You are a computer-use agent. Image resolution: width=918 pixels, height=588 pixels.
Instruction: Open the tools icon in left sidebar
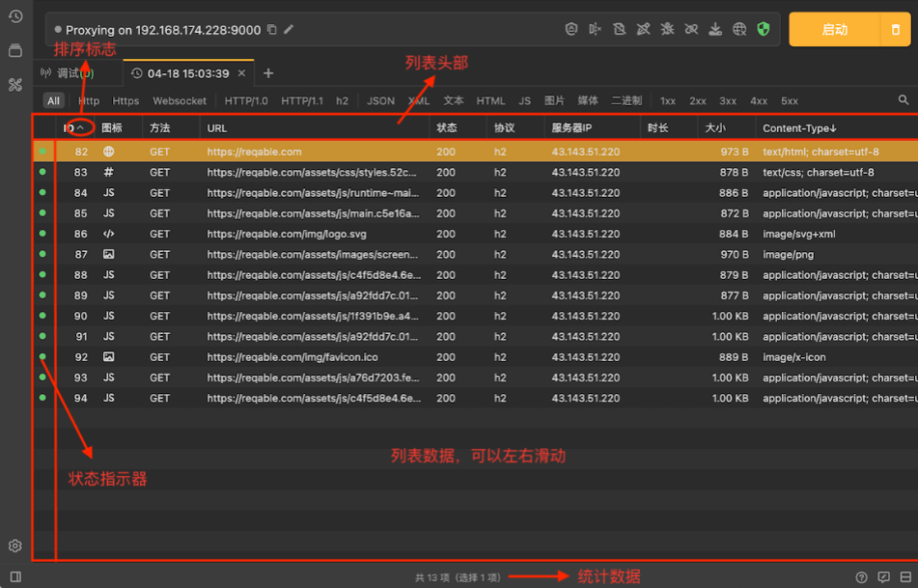click(15, 85)
